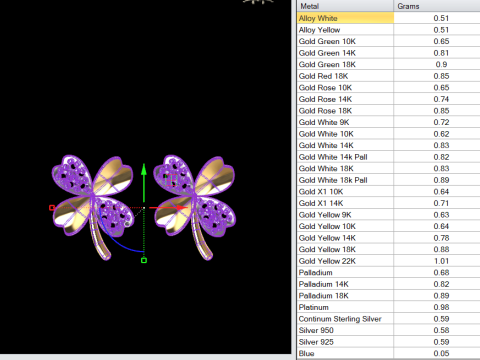The height and width of the screenshot is (360, 480).
Task: Select Gold Green 18K in the list
Action: [x=388, y=64]
